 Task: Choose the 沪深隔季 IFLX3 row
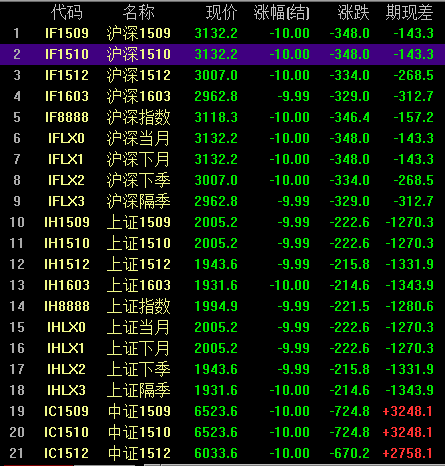point(222,201)
